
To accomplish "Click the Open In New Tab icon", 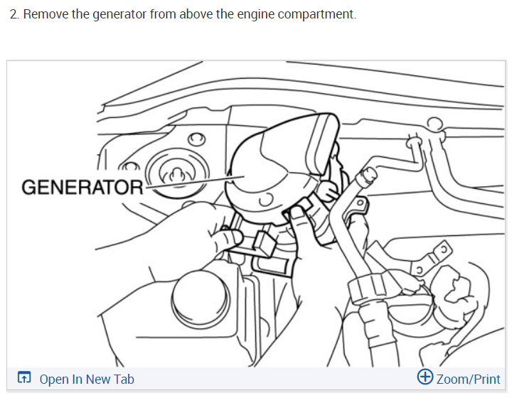I will click(x=24, y=377).
